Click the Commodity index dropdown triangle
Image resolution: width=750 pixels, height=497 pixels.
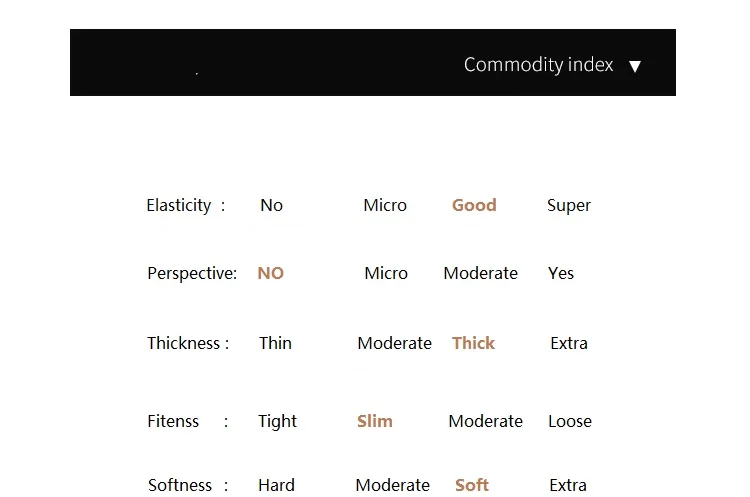[x=635, y=66]
